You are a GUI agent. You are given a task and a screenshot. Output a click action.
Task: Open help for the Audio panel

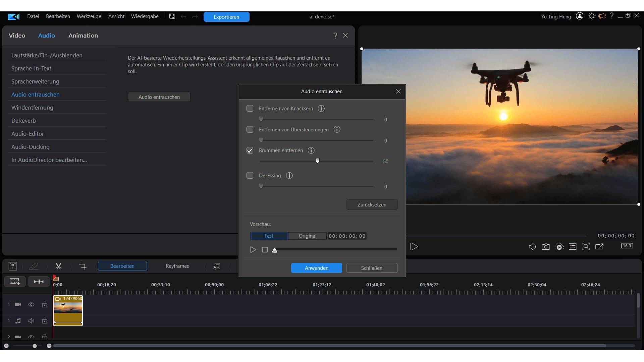[335, 36]
